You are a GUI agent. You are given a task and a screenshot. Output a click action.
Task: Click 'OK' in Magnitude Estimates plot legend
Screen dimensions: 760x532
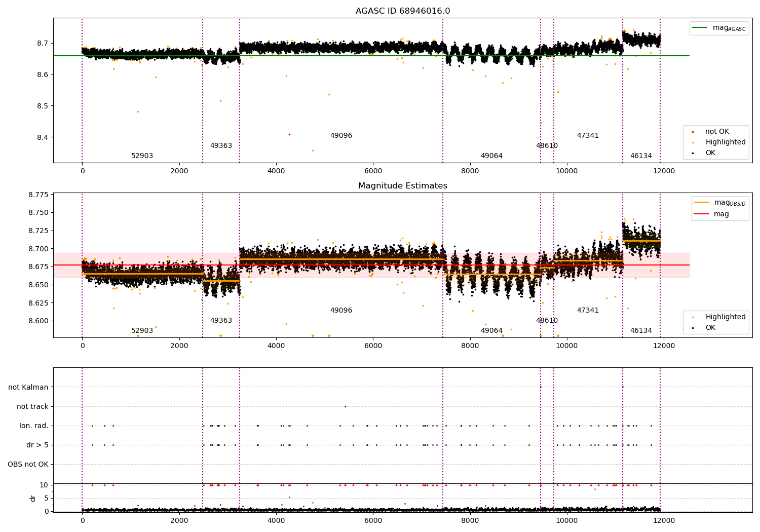tap(710, 328)
